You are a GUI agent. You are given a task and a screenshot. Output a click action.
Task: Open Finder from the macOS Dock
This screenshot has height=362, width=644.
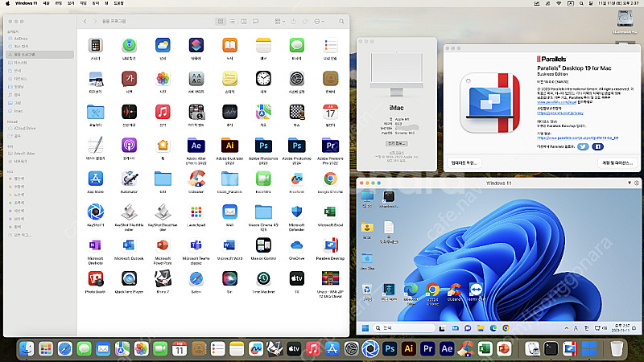click(27, 349)
